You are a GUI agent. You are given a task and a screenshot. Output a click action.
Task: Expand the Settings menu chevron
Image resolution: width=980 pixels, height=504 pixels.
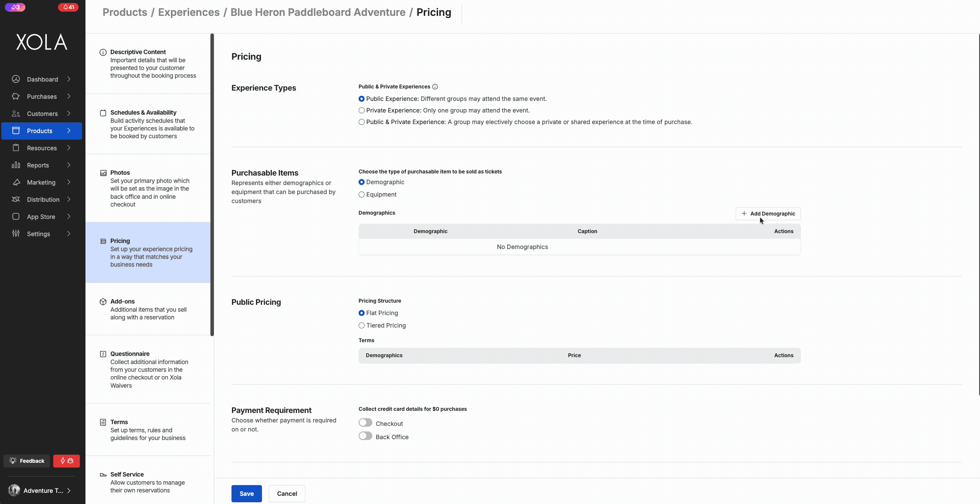pos(69,234)
